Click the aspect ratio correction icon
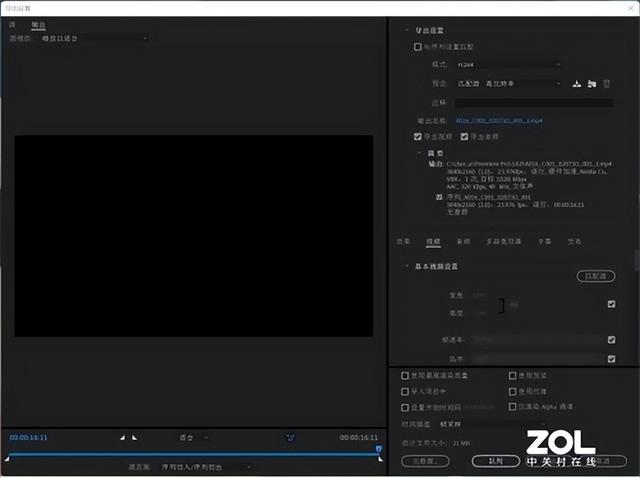 [290, 438]
